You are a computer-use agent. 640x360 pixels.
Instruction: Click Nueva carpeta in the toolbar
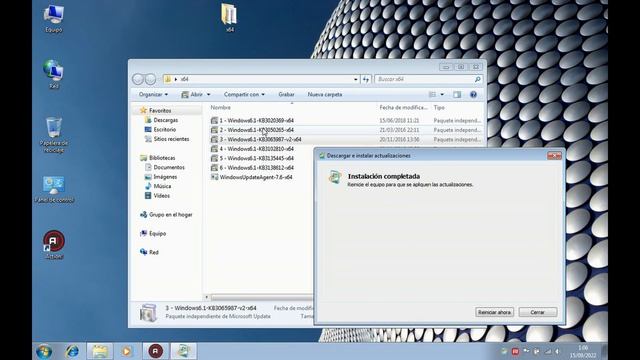click(x=325, y=94)
